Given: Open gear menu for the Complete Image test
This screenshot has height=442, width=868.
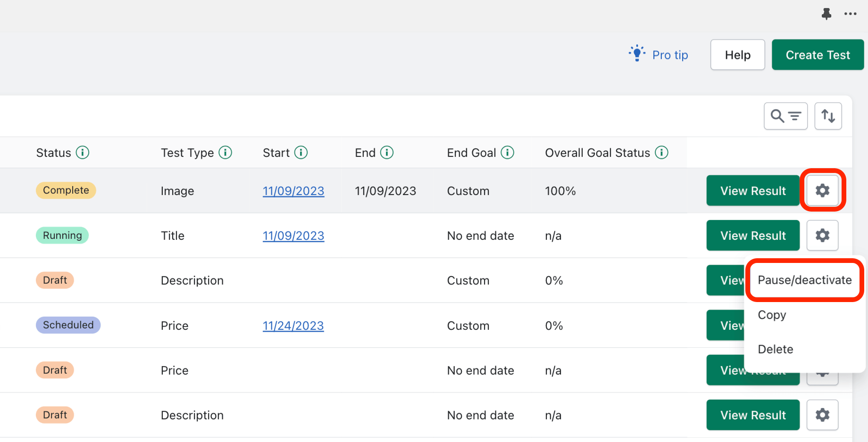Looking at the screenshot, I should [822, 190].
